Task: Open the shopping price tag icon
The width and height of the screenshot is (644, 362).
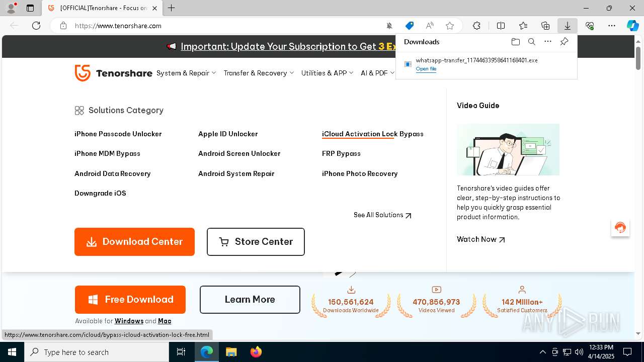Action: 410,26
